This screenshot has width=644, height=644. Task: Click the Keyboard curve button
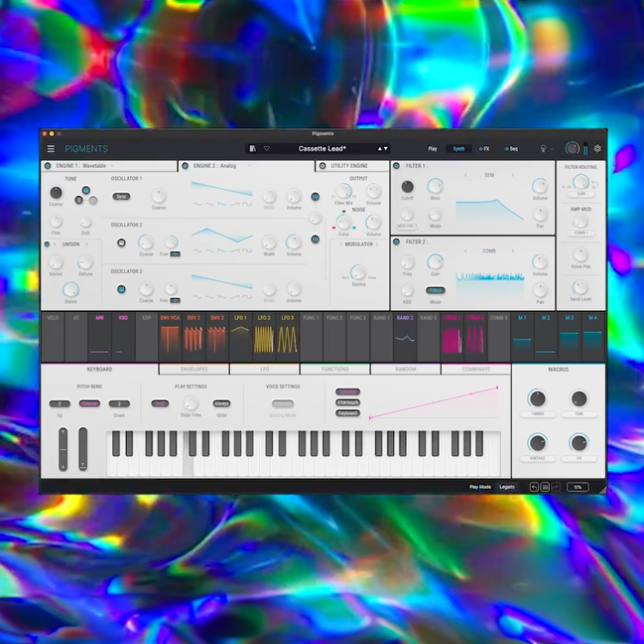(348, 413)
